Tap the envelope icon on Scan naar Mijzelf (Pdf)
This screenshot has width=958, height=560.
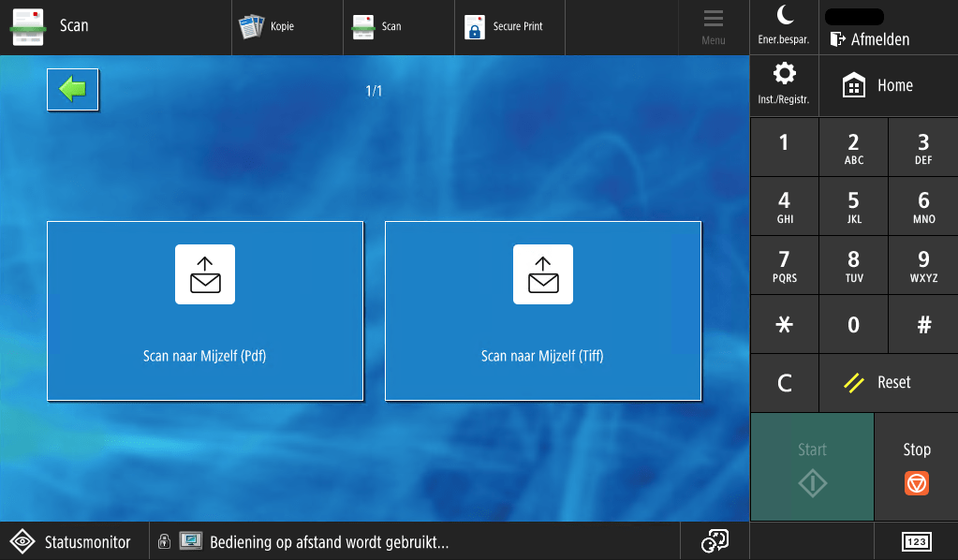click(204, 273)
